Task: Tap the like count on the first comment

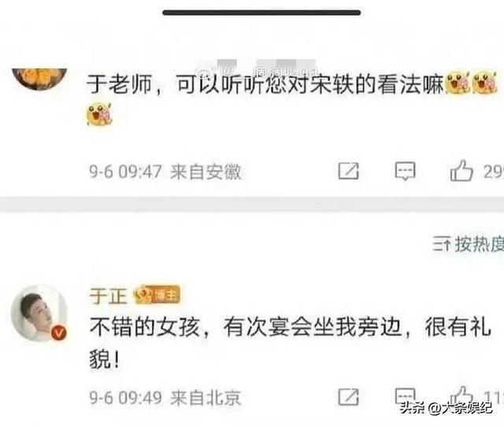Action: click(494, 172)
